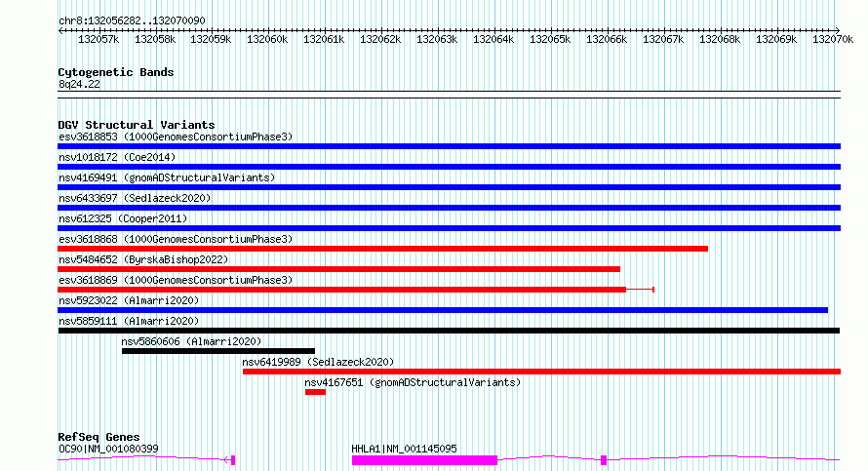Click the nsv1018172 blue variant bar

[449, 167]
